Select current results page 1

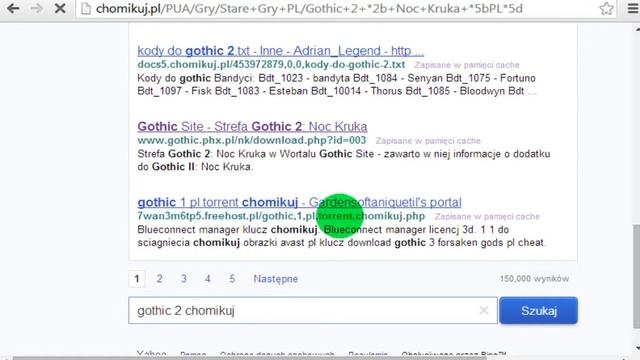(x=137, y=279)
